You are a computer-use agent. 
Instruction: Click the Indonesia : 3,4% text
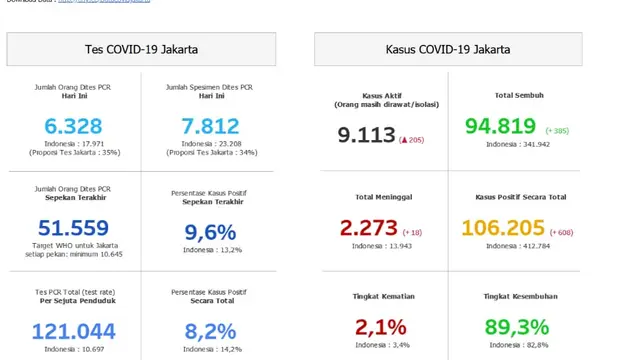(382, 345)
